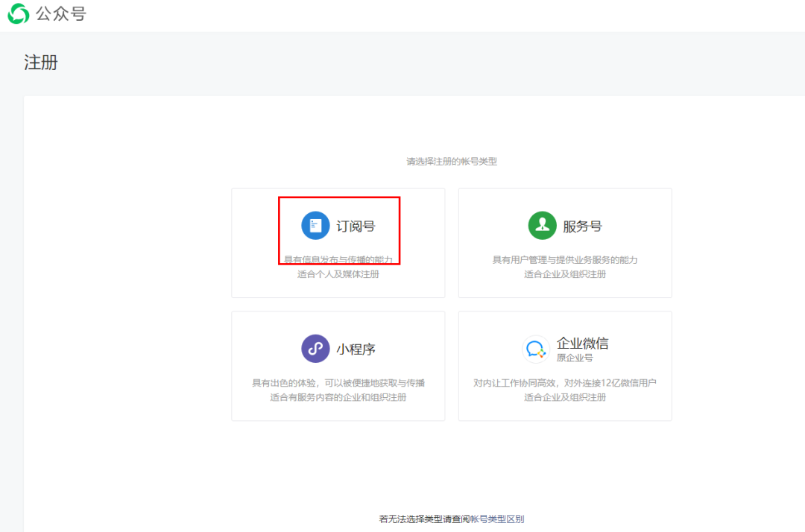Click the green person icon for 服务号
Image resolution: width=805 pixels, height=532 pixels.
pyautogui.click(x=542, y=226)
